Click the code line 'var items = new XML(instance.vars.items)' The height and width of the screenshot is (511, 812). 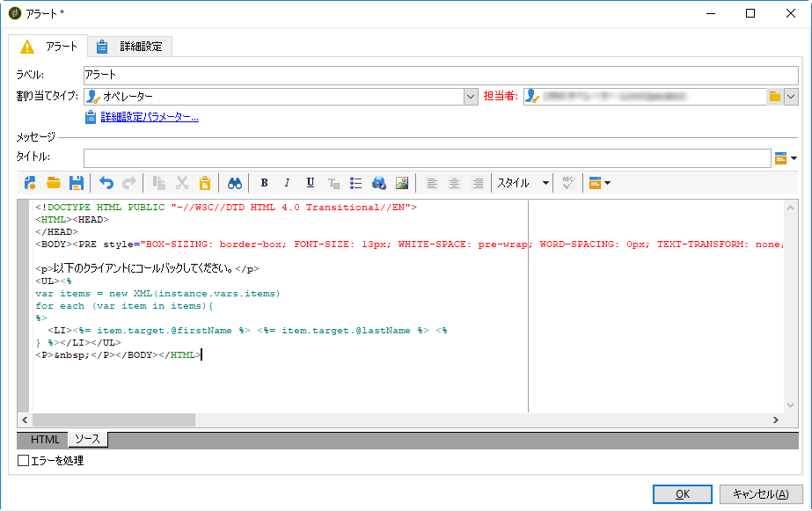(x=157, y=294)
